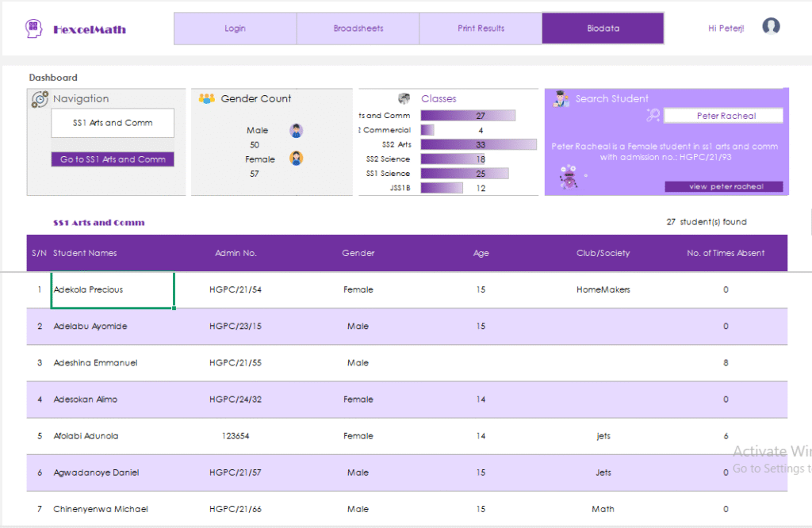Screen dimensions: 812x528
Task: Click the Gender Count people icon
Action: [x=207, y=99]
